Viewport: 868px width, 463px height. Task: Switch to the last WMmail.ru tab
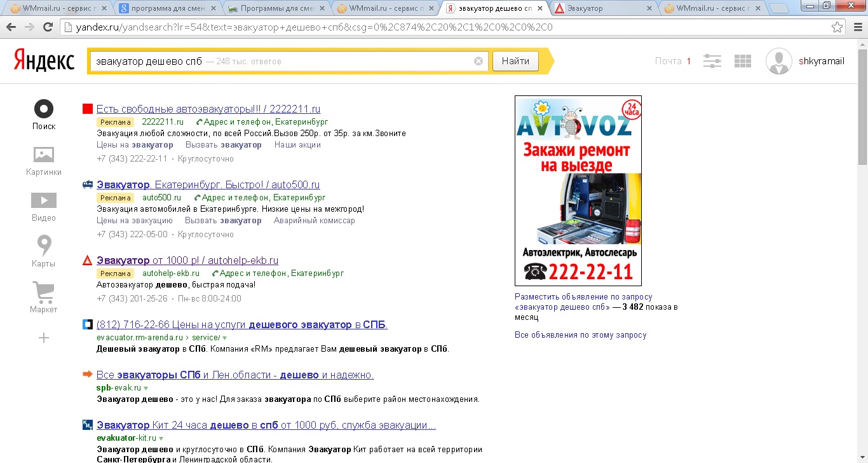712,8
